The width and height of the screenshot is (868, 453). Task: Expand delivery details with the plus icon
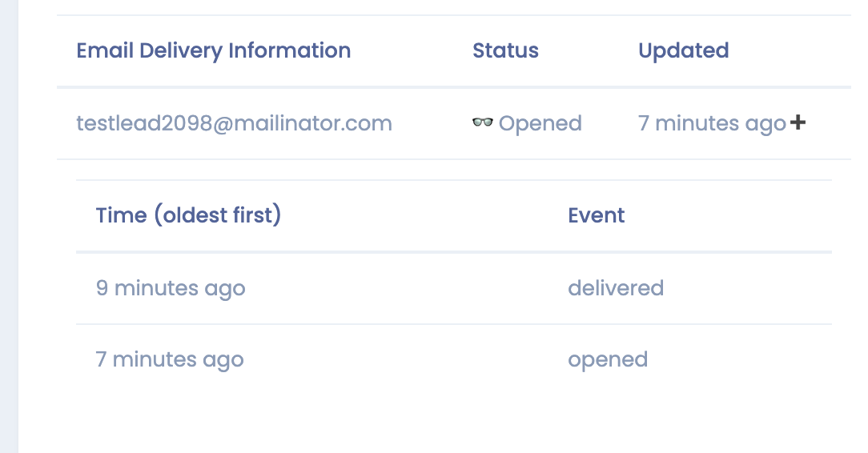[798, 123]
